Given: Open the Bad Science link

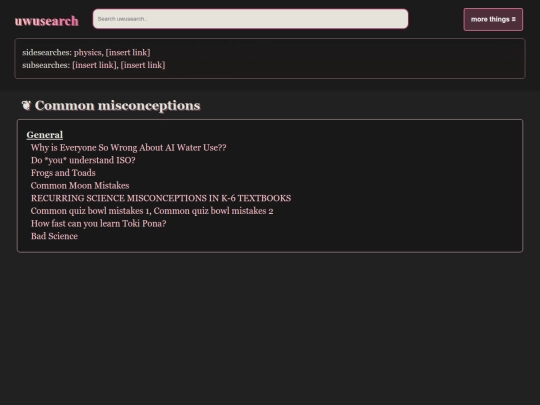Looking at the screenshot, I should 54,236.
